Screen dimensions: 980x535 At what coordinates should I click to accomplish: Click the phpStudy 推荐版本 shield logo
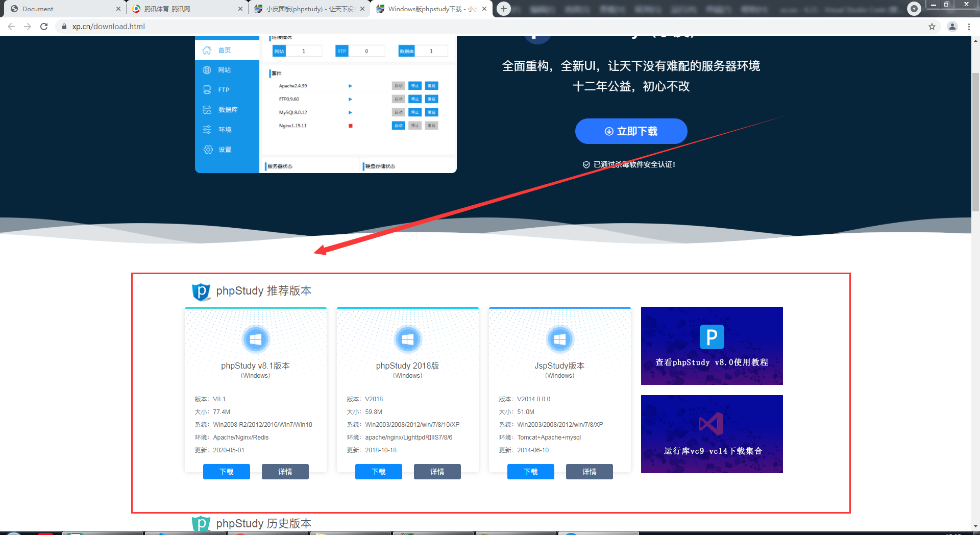click(x=201, y=291)
